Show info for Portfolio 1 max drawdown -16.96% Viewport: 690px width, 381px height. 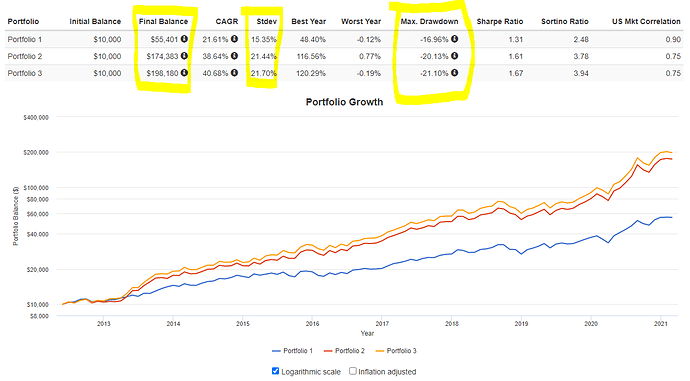[454, 39]
